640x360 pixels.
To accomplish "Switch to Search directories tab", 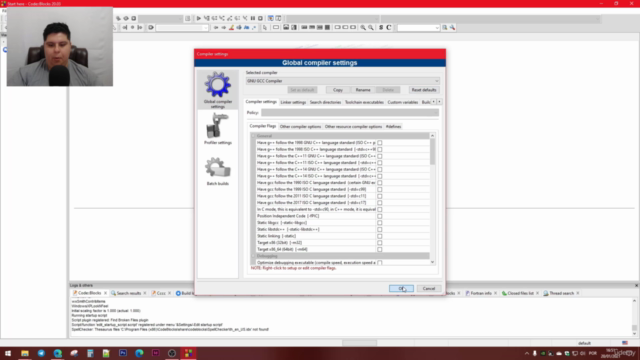I will click(325, 102).
